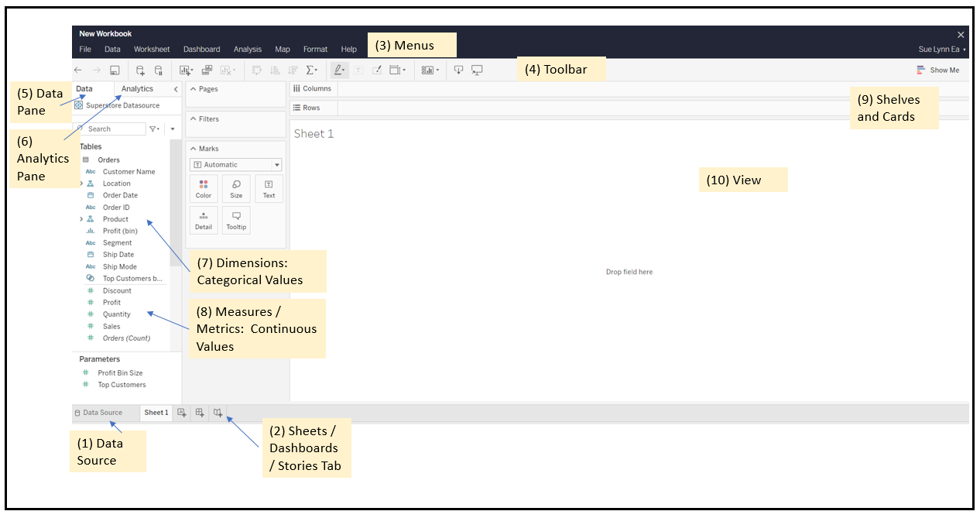Open the Text mark card

269,189
